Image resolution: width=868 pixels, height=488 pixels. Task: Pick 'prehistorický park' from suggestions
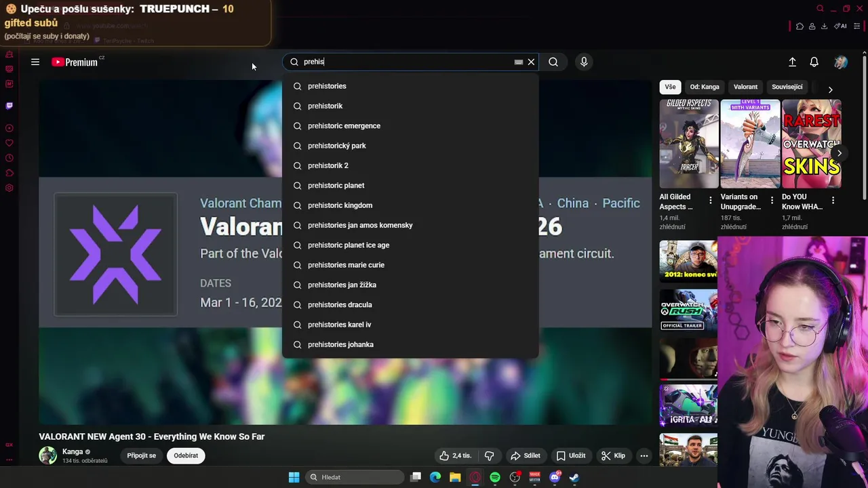tap(410, 146)
